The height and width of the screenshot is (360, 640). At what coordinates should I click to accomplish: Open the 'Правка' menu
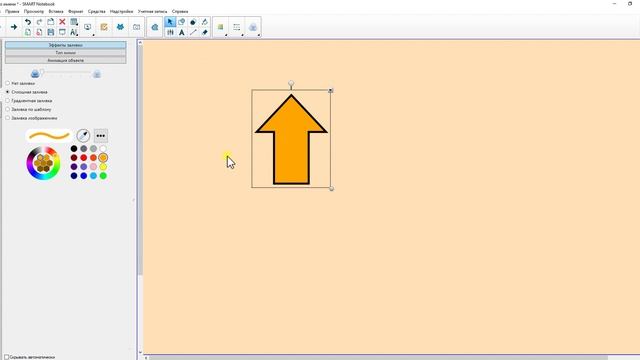pos(12,11)
